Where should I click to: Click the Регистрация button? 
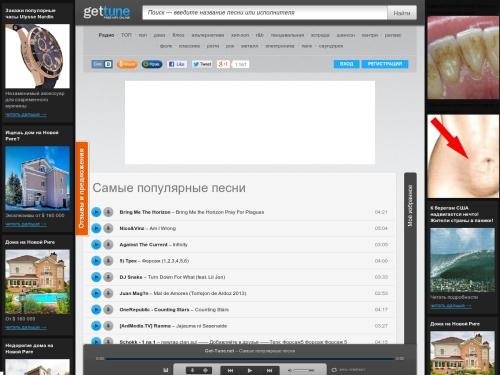point(385,64)
